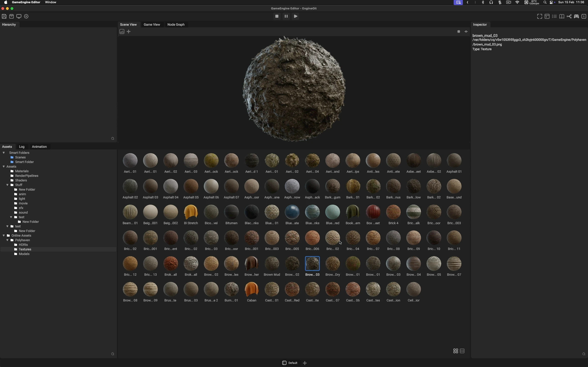The height and width of the screenshot is (367, 588).
Task: Switch asset browser to grid view
Action: 456,351
